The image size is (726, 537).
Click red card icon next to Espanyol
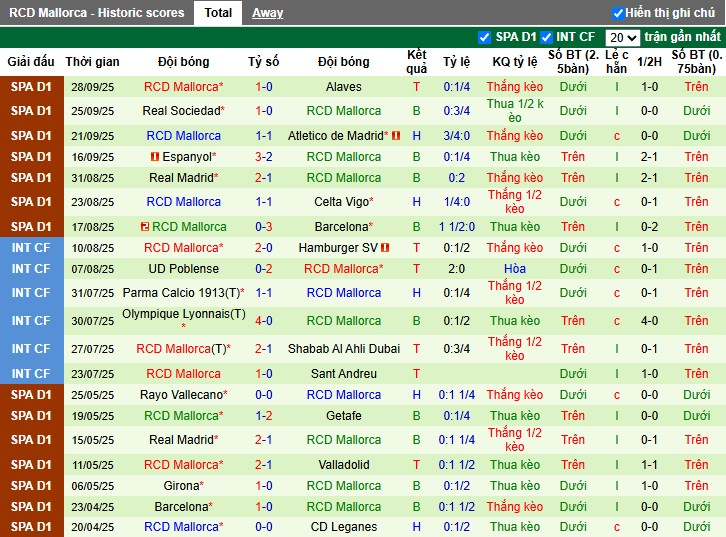click(155, 157)
